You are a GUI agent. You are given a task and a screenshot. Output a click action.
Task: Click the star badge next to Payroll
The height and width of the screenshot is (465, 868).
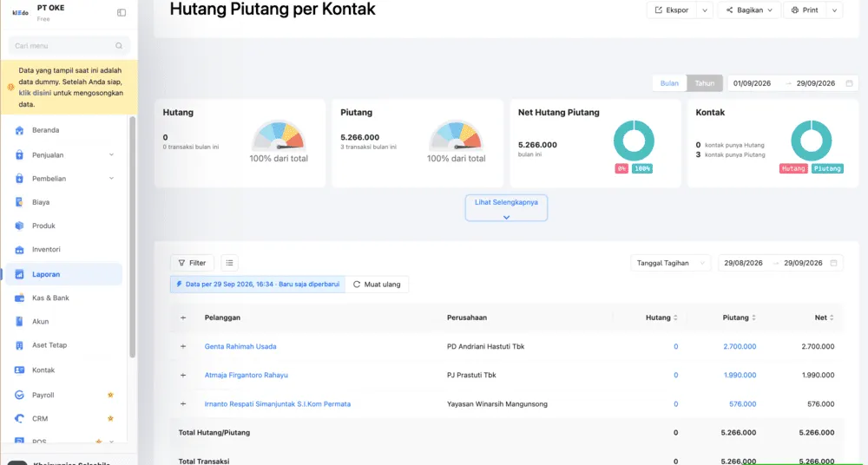(x=111, y=395)
